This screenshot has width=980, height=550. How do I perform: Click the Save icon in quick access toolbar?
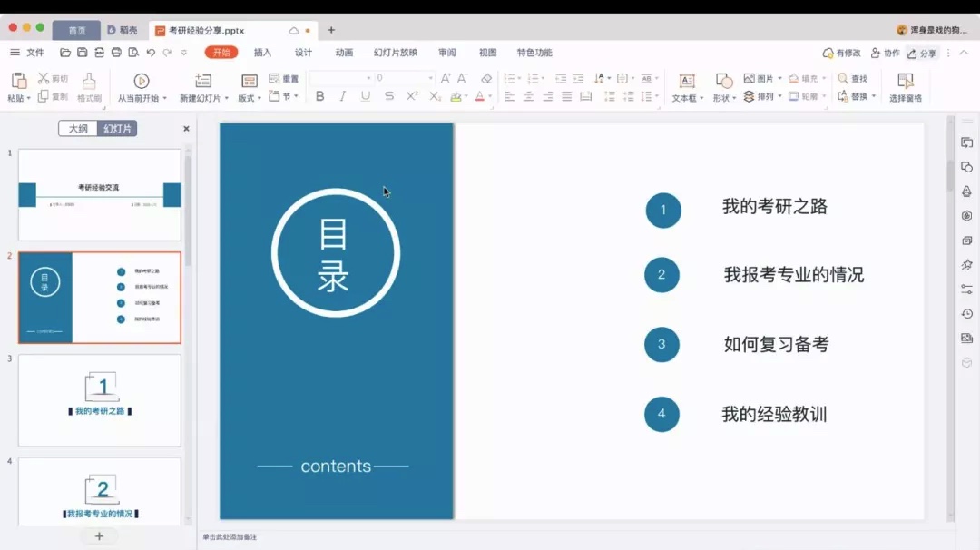(x=83, y=53)
